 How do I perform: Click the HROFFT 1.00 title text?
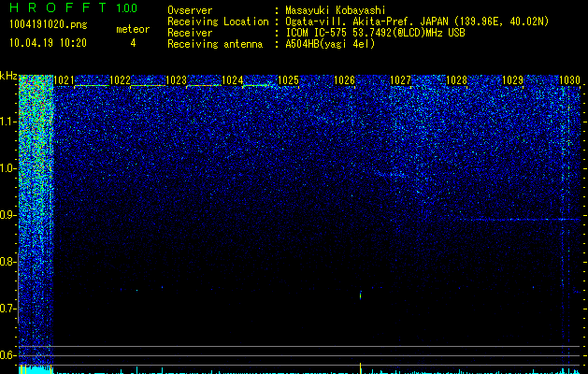73,7
